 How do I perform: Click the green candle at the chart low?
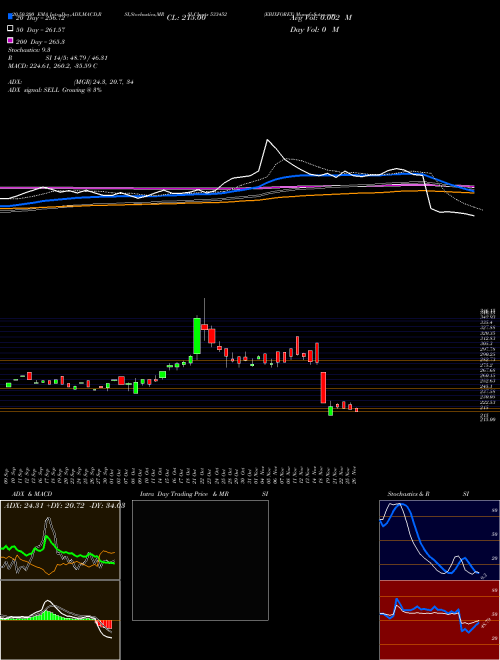tap(330, 410)
